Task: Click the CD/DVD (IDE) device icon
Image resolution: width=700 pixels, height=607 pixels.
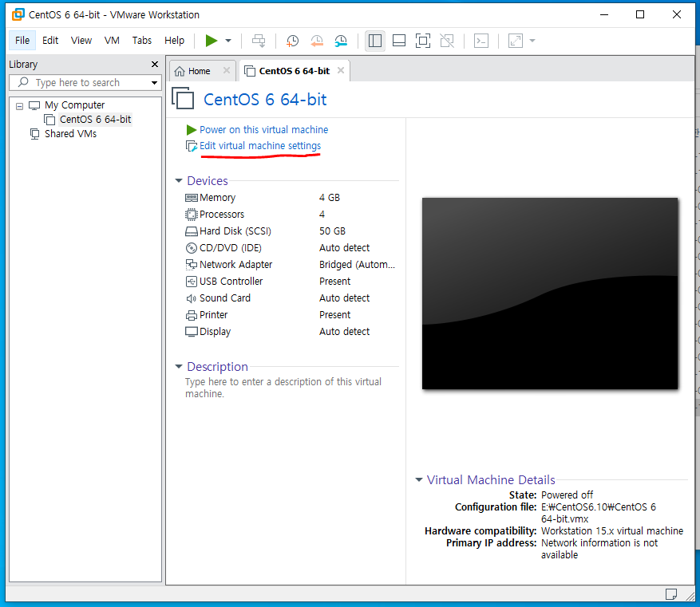Action: click(191, 248)
